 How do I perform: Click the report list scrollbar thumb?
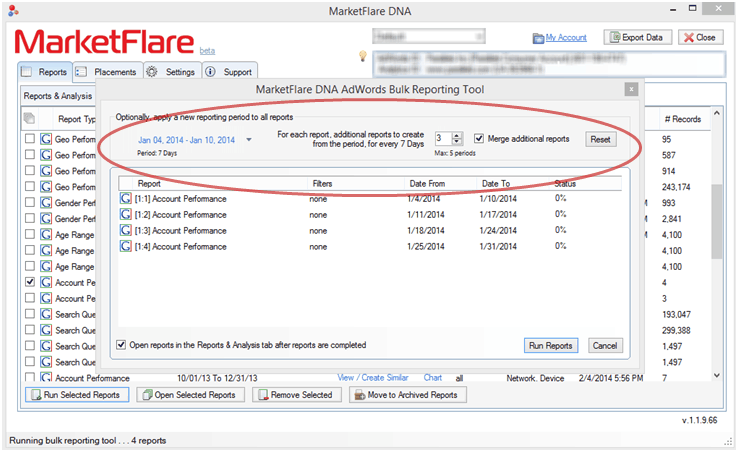point(716,221)
